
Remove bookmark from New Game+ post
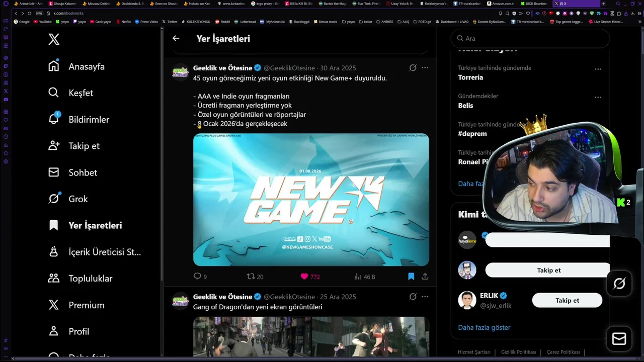pyautogui.click(x=411, y=276)
